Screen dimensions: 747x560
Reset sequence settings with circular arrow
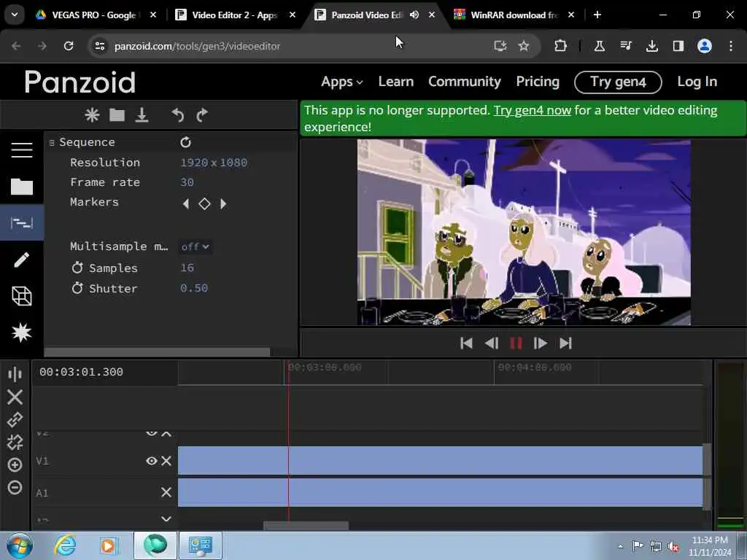pyautogui.click(x=185, y=142)
